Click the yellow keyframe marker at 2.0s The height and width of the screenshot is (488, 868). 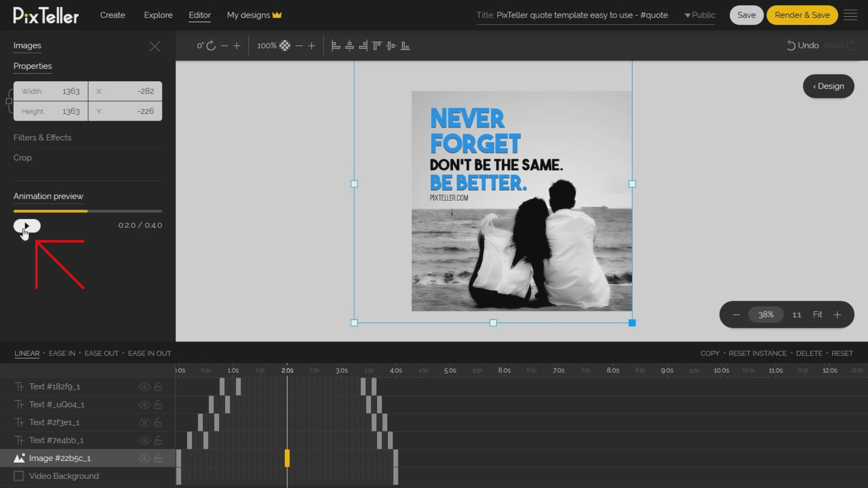coord(288,458)
